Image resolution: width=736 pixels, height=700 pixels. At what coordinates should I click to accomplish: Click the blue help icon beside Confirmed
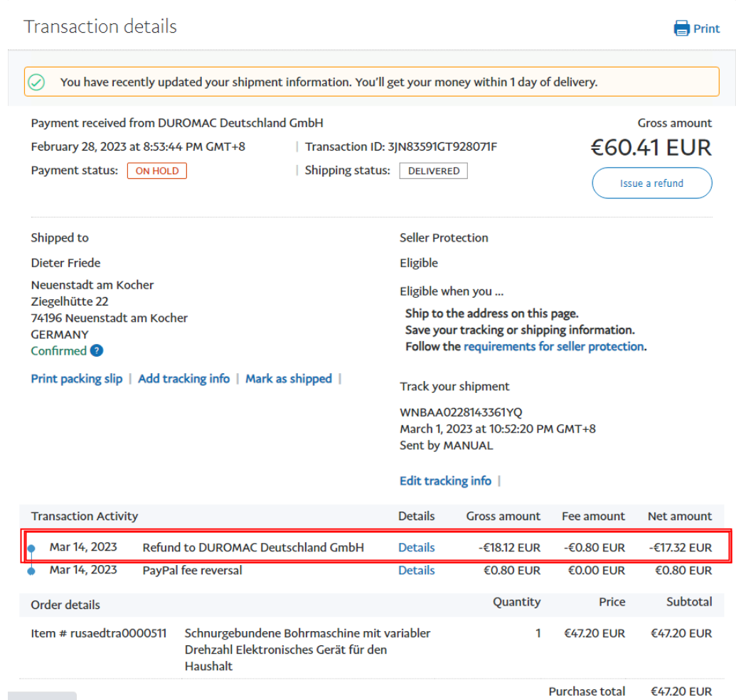point(97,351)
